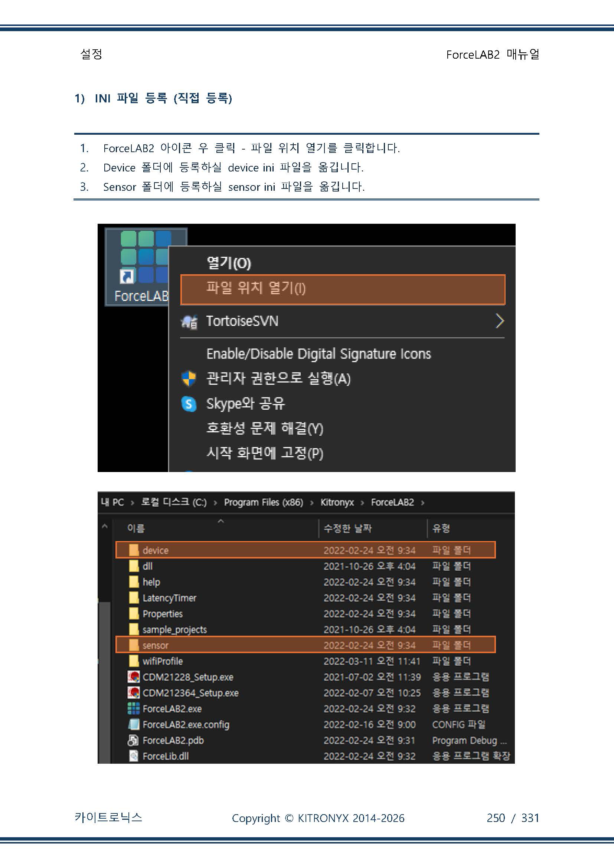614x868 pixels.
Task: Select file name ForceLAB2.exe.config
Action: [x=186, y=725]
